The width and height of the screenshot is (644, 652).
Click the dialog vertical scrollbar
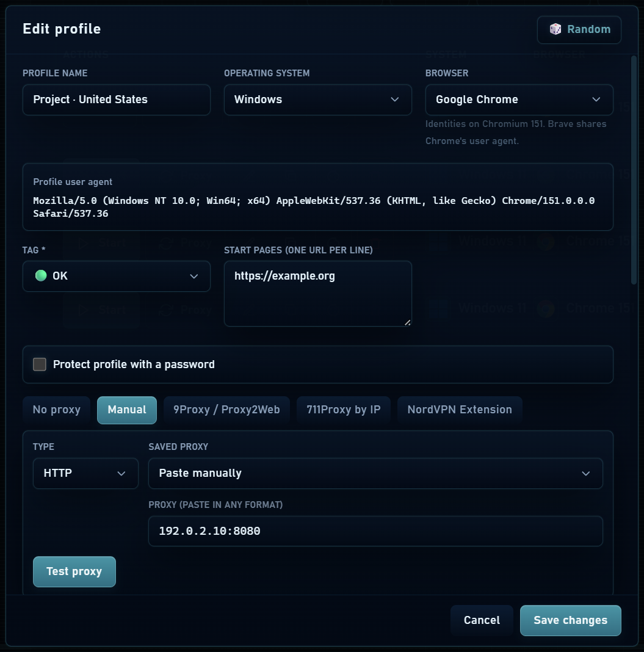634,170
